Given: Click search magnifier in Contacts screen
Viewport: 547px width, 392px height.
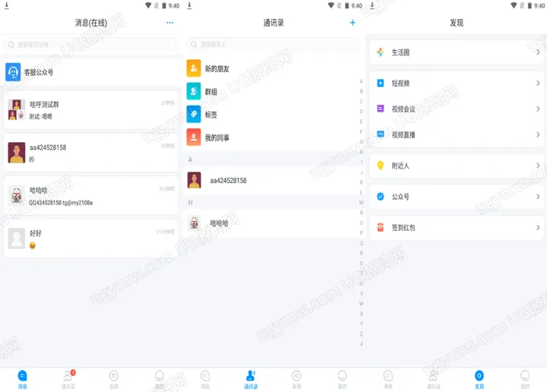Looking at the screenshot, I should (194, 45).
